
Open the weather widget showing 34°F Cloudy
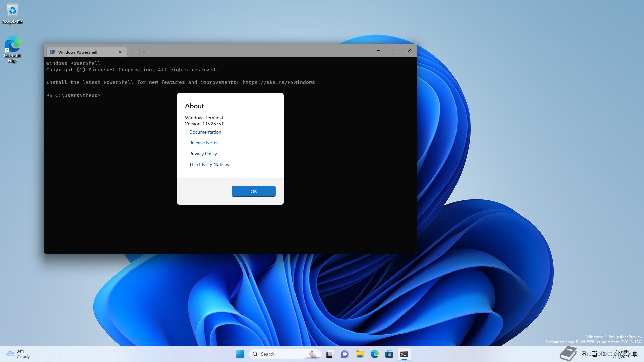pos(18,354)
